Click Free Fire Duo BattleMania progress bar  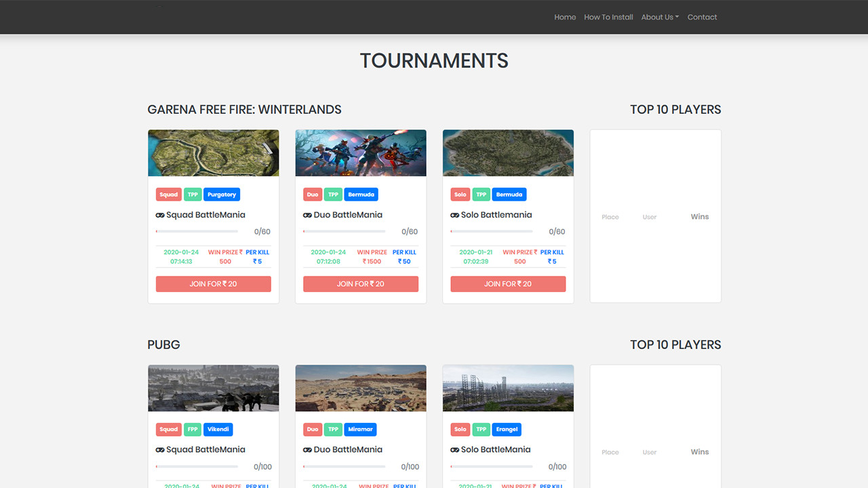(344, 231)
